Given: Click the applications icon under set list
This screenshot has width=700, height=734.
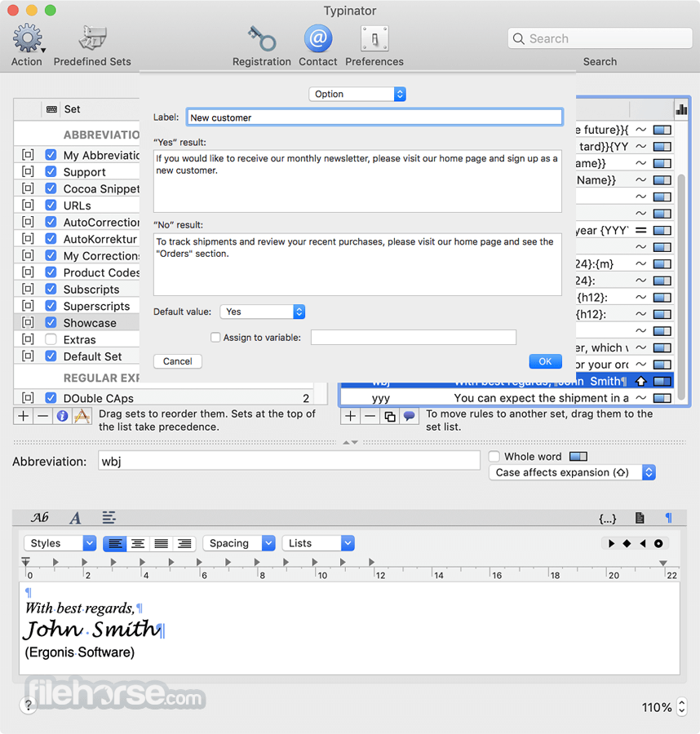Looking at the screenshot, I should click(82, 416).
